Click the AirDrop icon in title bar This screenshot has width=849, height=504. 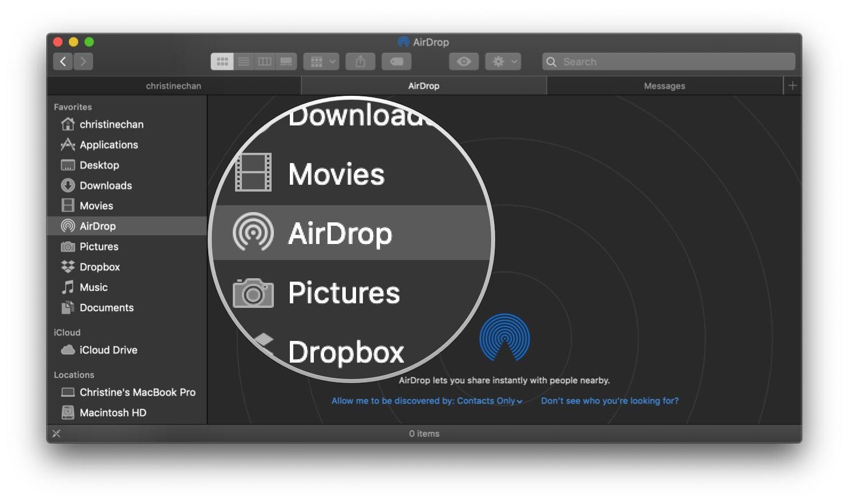point(403,42)
